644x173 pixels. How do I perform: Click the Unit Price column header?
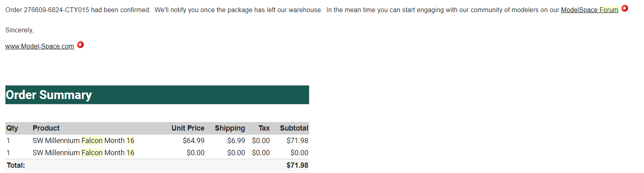[x=188, y=128]
